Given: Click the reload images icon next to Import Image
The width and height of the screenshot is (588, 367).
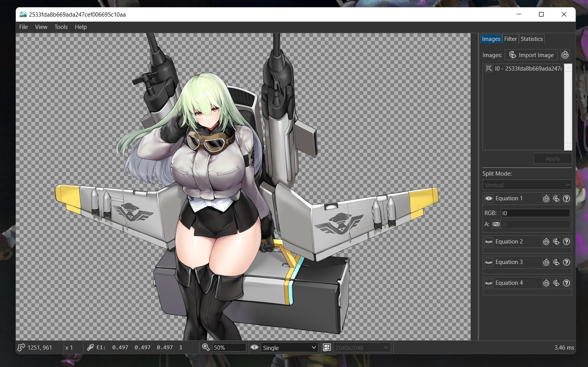Looking at the screenshot, I should [x=565, y=55].
